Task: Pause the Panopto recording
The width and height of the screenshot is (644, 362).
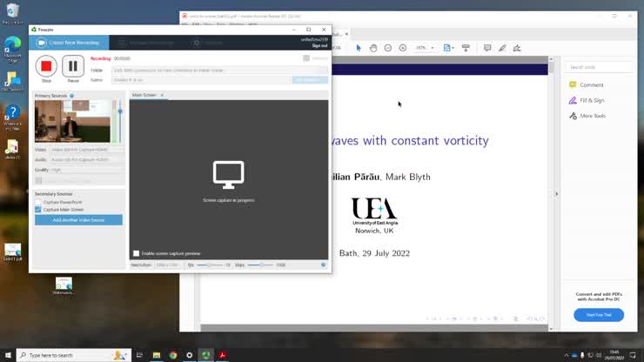Action: point(73,66)
